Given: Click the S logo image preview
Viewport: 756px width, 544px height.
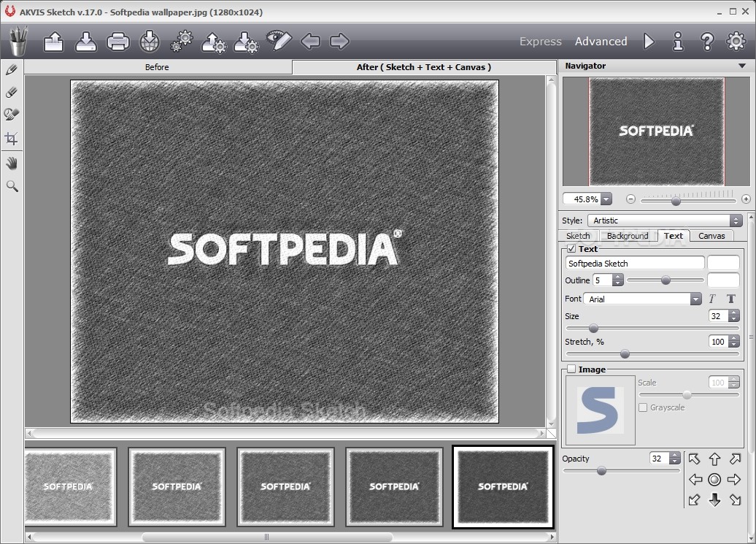Looking at the screenshot, I should pyautogui.click(x=601, y=410).
